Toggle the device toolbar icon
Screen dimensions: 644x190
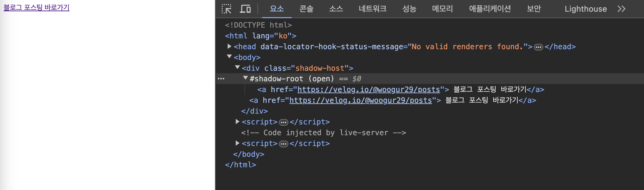tap(245, 9)
